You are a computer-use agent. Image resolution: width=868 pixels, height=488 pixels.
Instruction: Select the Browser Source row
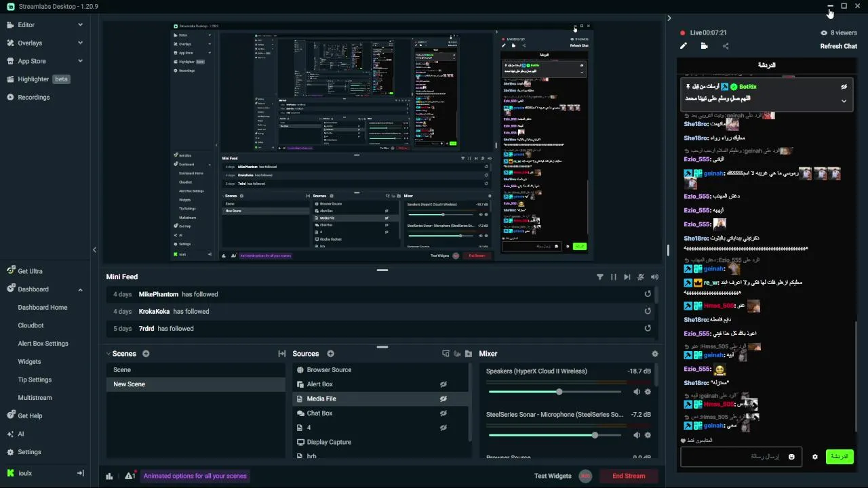(380, 370)
